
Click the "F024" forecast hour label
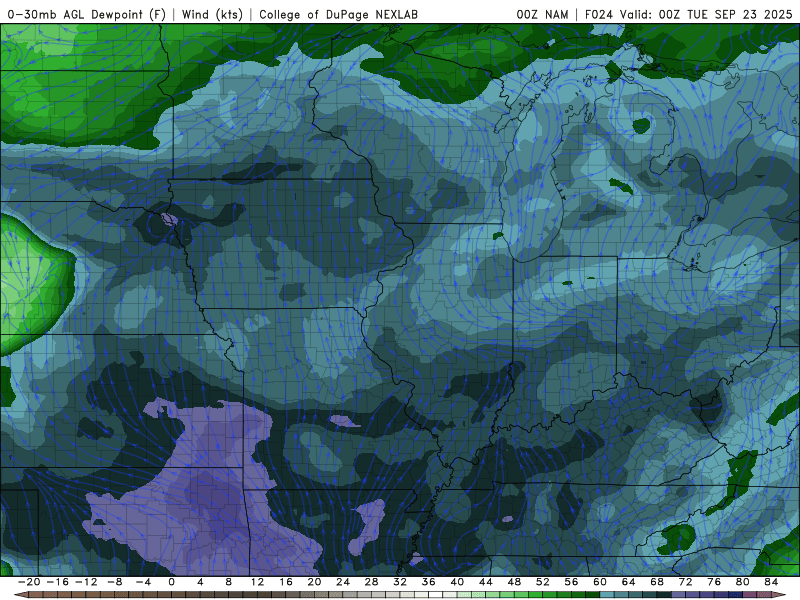[x=598, y=14]
